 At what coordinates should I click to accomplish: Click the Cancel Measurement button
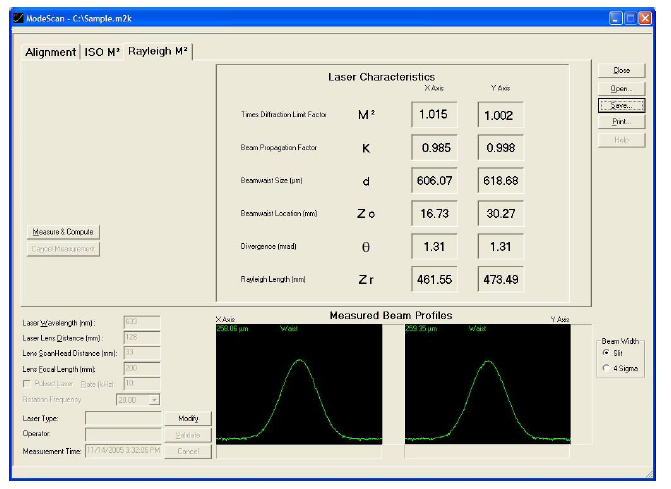63,249
